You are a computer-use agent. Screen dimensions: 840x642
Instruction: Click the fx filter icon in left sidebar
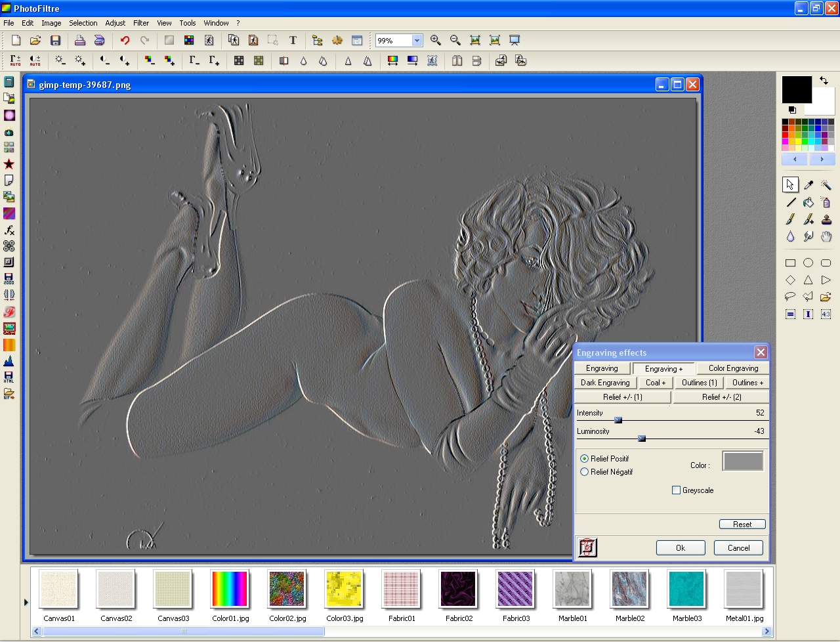tap(9, 230)
